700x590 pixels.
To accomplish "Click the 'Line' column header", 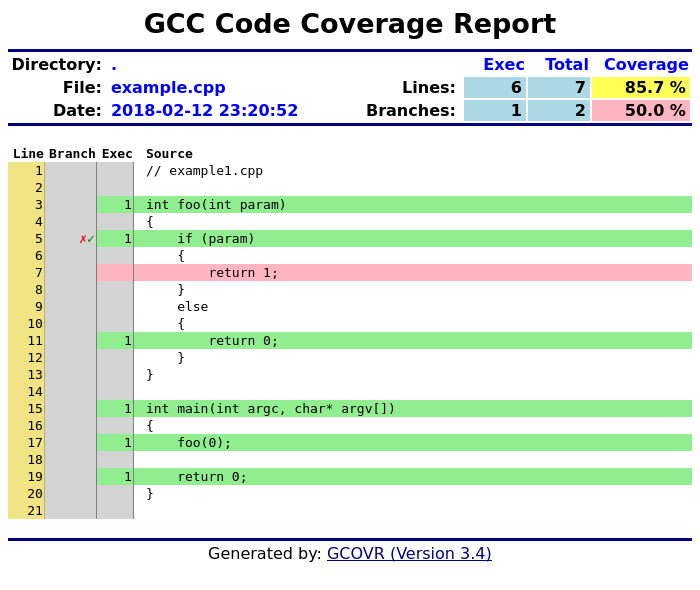I will (x=28, y=154).
